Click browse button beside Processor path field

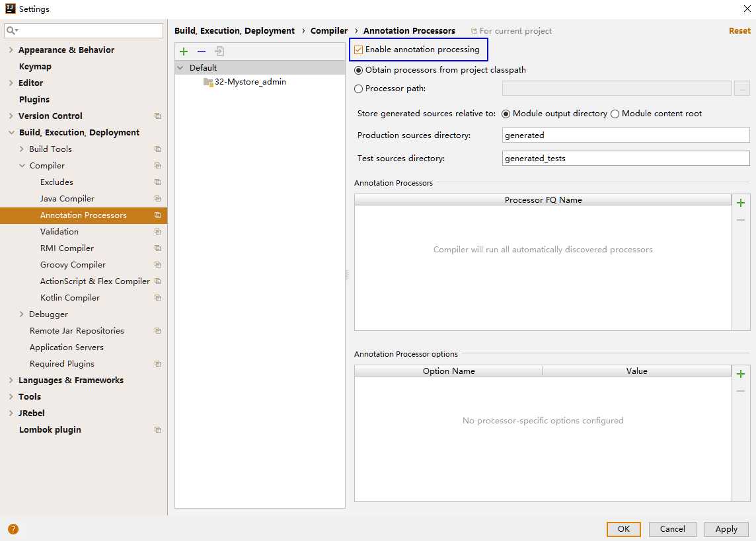(742, 89)
